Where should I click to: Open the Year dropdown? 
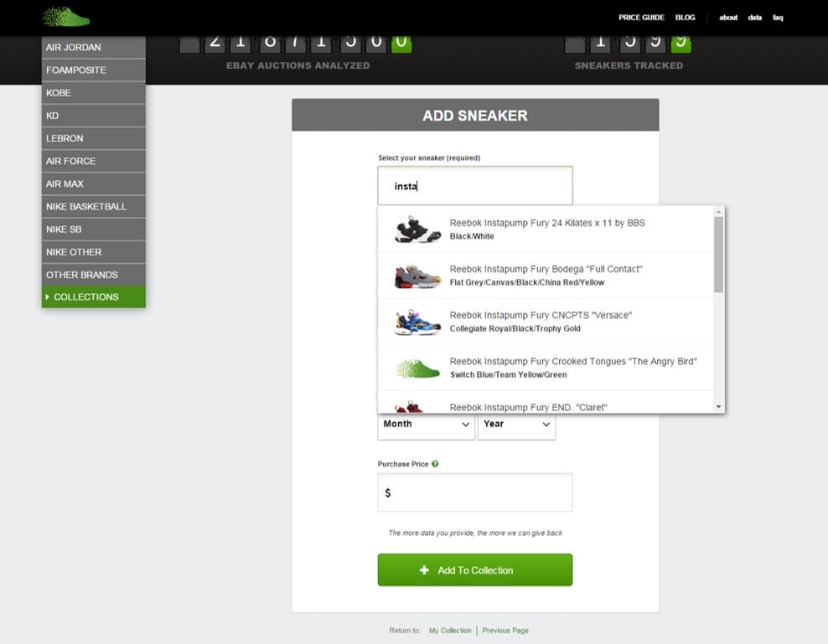(x=516, y=425)
